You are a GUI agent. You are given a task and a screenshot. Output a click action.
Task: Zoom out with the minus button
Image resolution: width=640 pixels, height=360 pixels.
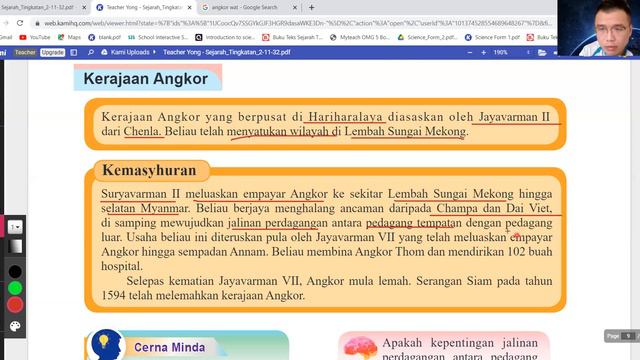(x=470, y=52)
